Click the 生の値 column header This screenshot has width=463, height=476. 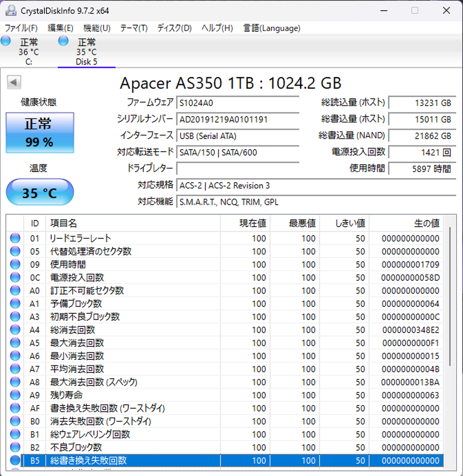426,223
